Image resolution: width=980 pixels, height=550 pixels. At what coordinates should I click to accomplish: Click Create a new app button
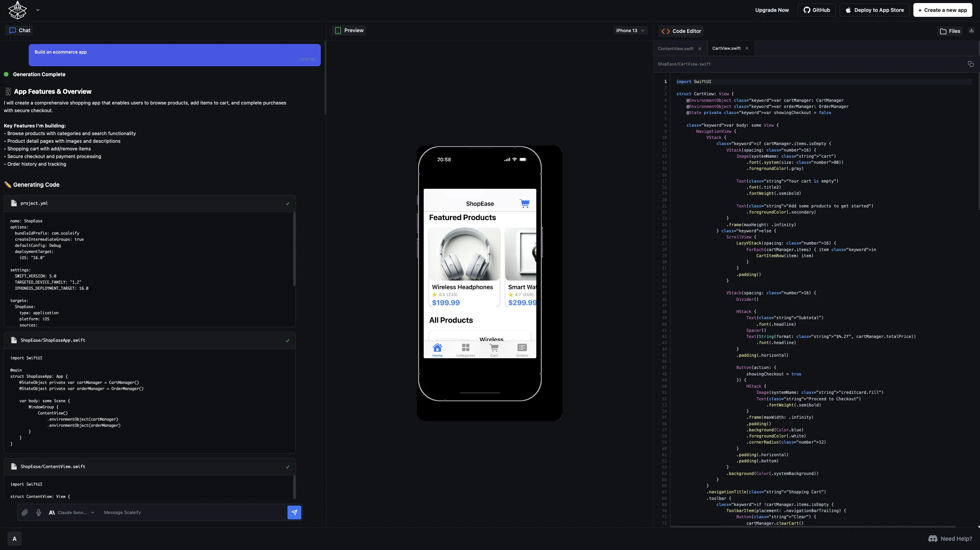pyautogui.click(x=942, y=10)
